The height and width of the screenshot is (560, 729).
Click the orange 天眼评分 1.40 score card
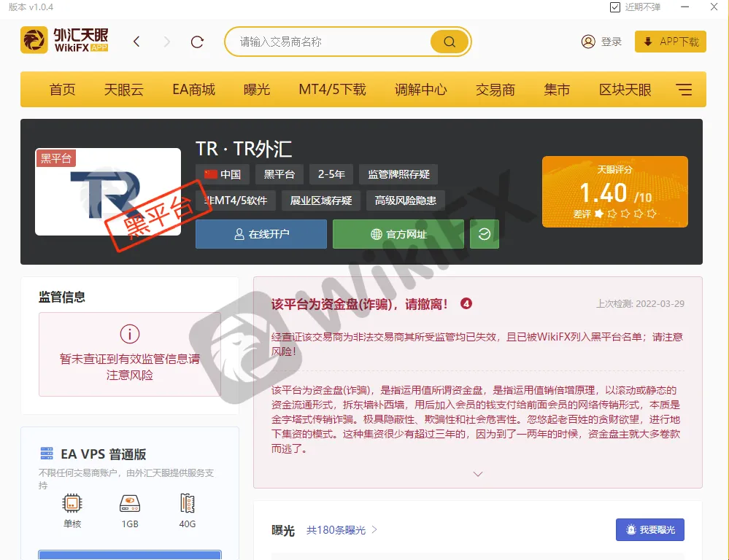point(614,192)
